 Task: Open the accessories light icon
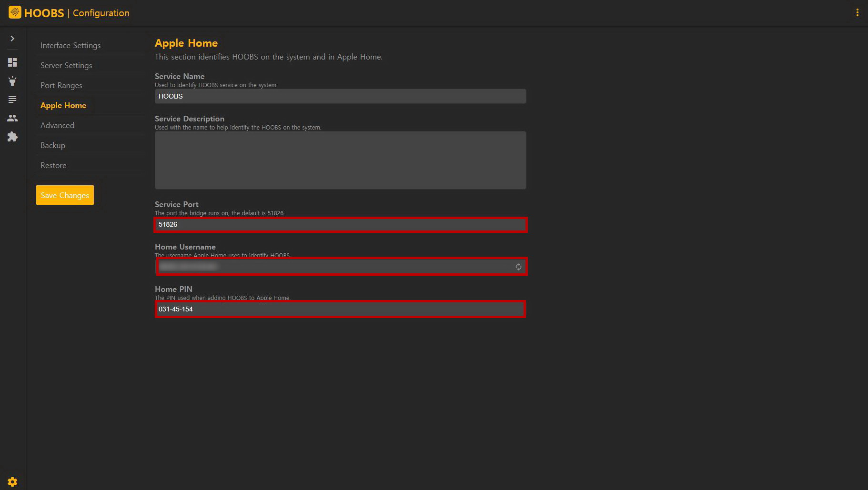(12, 81)
